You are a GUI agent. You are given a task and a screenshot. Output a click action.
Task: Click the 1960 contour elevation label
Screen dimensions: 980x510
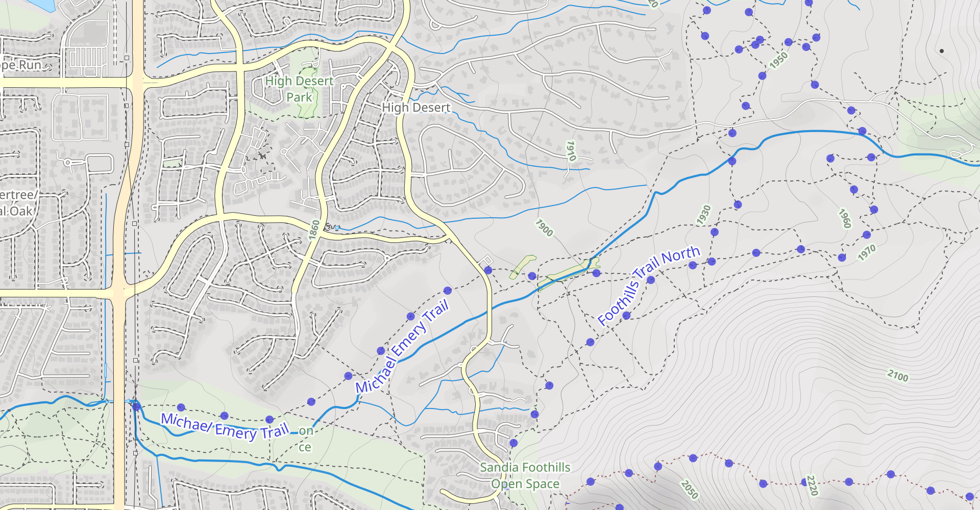click(x=845, y=218)
